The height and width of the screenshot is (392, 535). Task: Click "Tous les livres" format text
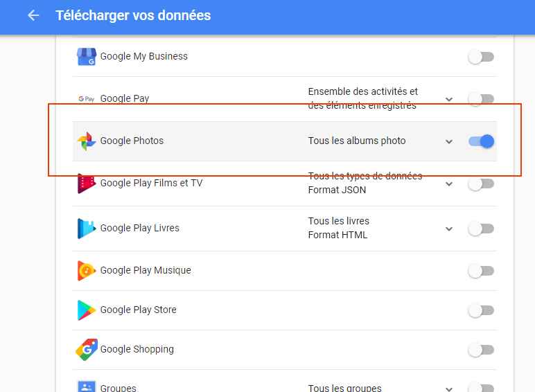(x=339, y=221)
